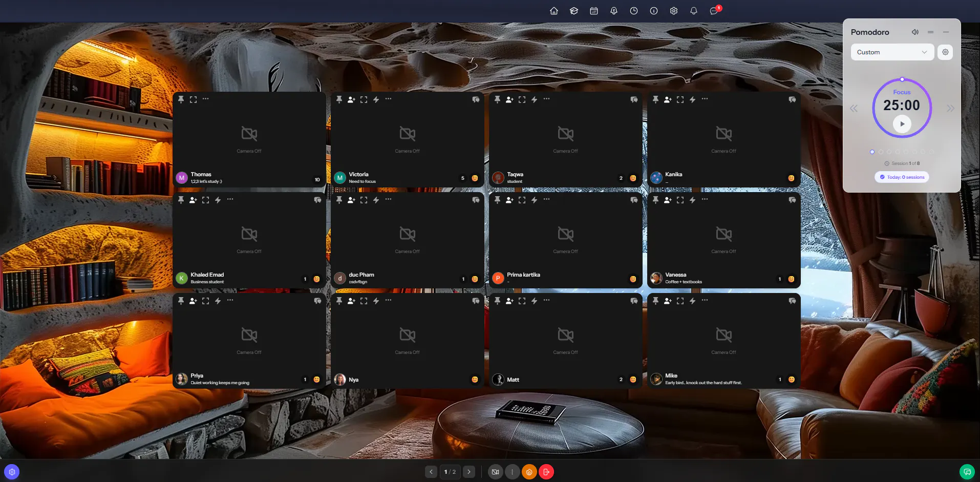980x482 pixels.
Task: Open more options on Mike's tile
Action: (705, 300)
